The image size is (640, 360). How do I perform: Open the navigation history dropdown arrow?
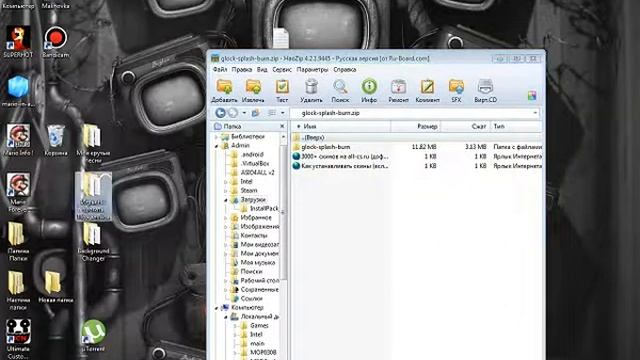[244, 113]
